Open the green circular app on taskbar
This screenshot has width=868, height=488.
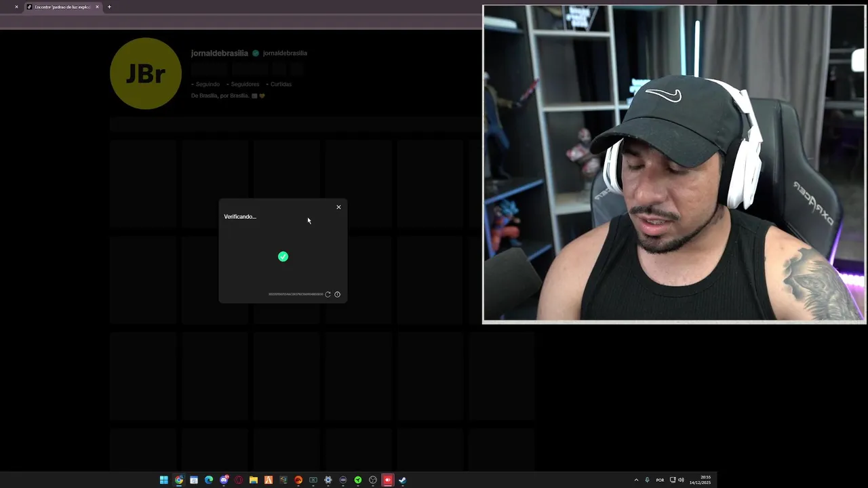358,480
